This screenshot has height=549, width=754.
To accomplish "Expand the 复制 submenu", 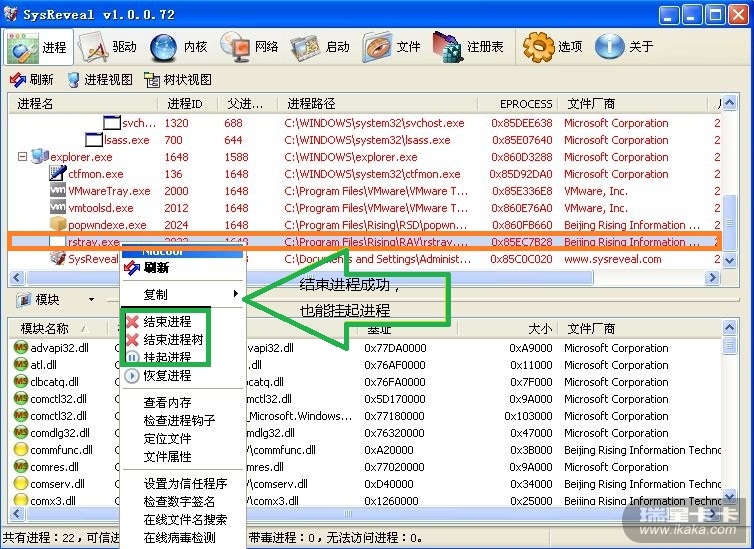I will click(x=183, y=294).
